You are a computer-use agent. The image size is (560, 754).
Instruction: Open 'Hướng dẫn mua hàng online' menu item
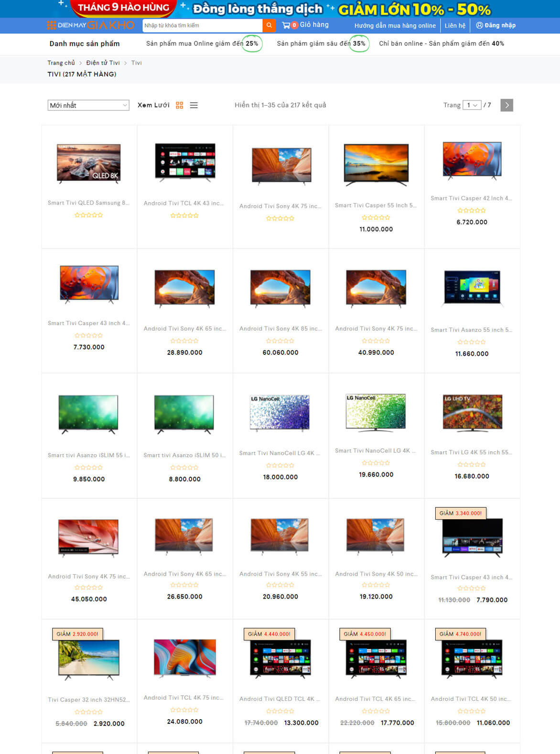tap(395, 25)
